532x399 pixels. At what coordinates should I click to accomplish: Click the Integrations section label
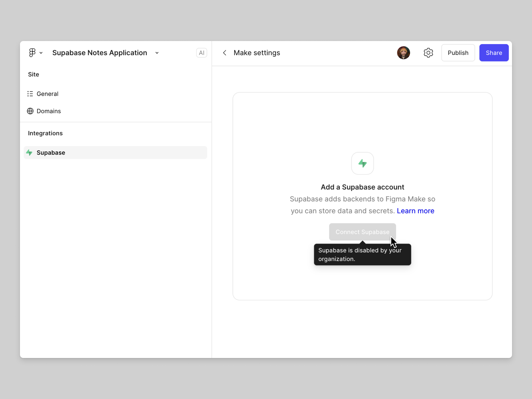(x=45, y=133)
